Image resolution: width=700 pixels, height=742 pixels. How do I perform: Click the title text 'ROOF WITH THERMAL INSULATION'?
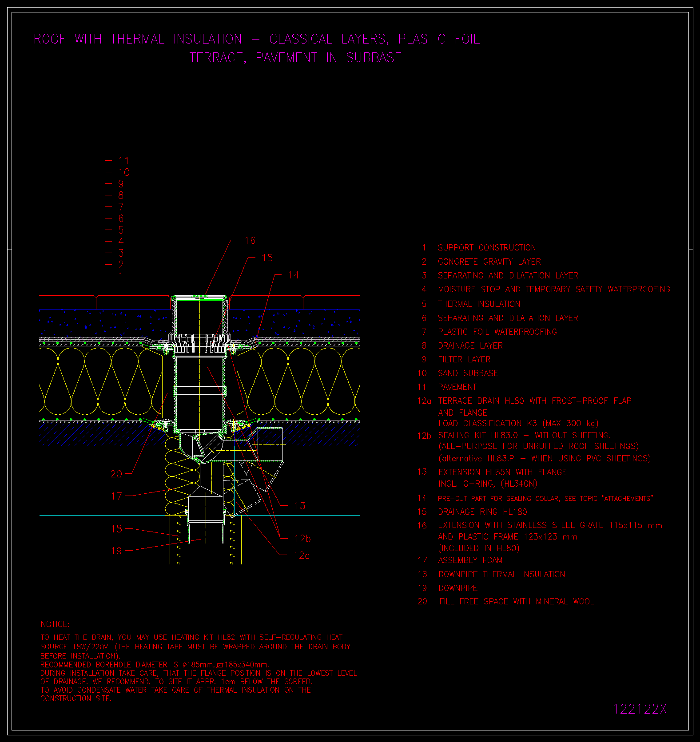138,39
